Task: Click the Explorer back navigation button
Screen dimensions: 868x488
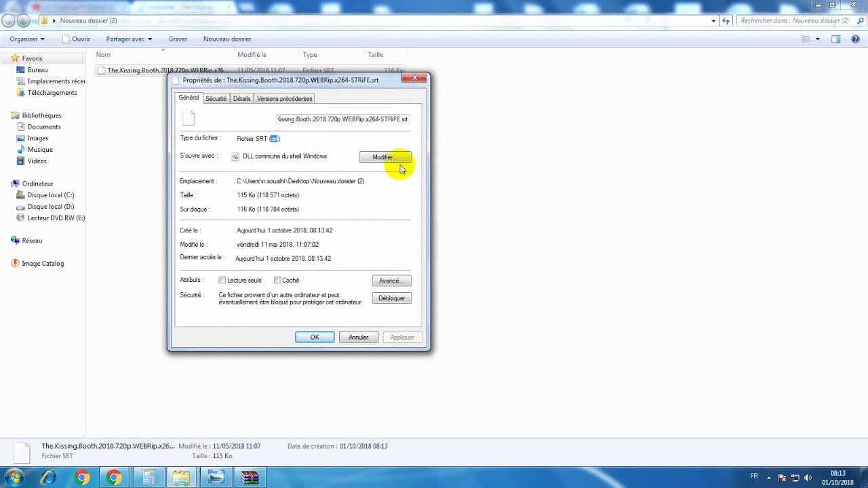Action: 9,21
